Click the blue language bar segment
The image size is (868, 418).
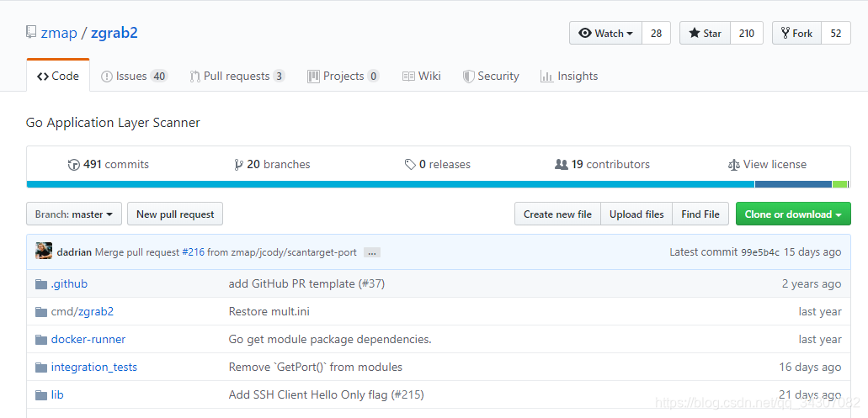click(390, 184)
